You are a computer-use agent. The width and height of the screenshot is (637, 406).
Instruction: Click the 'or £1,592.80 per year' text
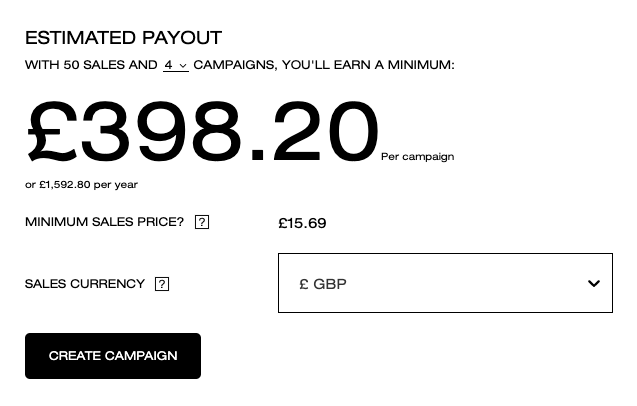coord(81,185)
